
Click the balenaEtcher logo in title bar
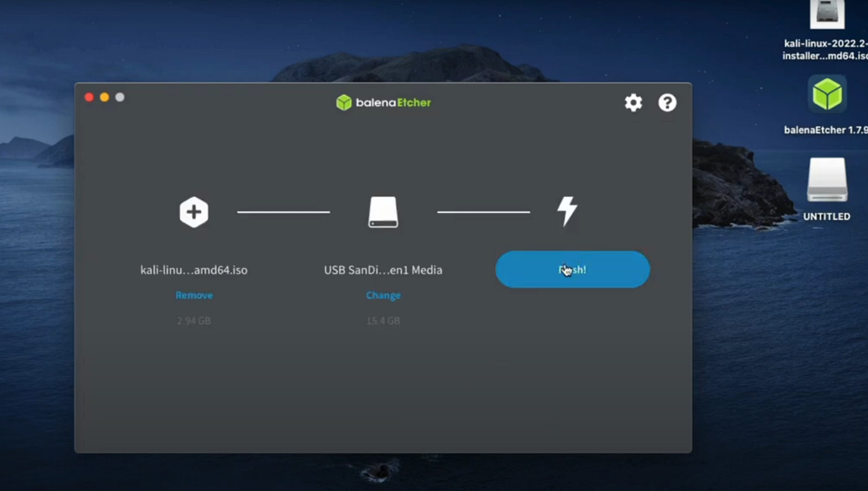383,102
